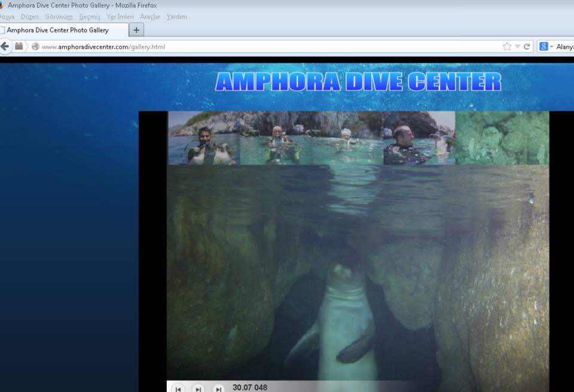Open a new tab with the plus button

(136, 30)
